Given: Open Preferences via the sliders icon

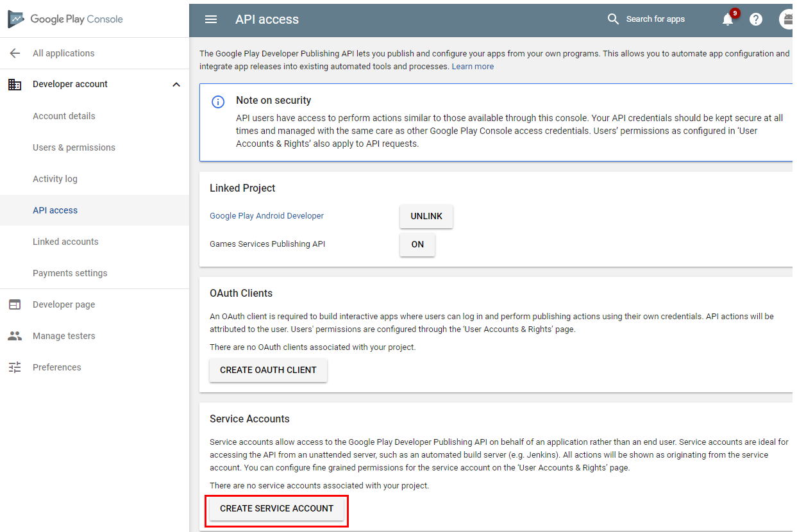Looking at the screenshot, I should coord(14,367).
